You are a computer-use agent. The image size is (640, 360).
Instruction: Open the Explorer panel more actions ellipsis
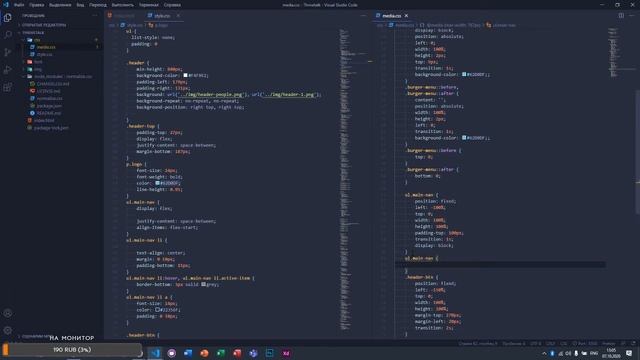95,16
